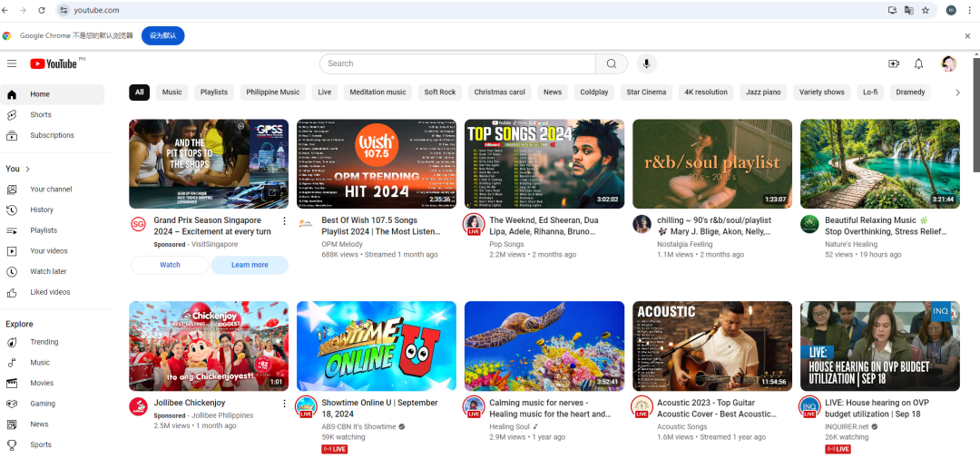The image size is (980, 458).
Task: Select the All filter chip
Action: pyautogui.click(x=140, y=93)
